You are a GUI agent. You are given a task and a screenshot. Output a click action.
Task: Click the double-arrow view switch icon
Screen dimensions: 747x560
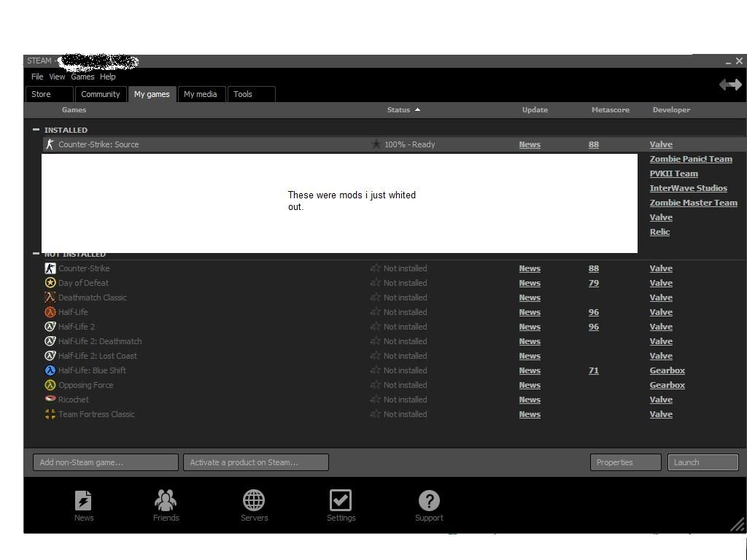coord(730,85)
